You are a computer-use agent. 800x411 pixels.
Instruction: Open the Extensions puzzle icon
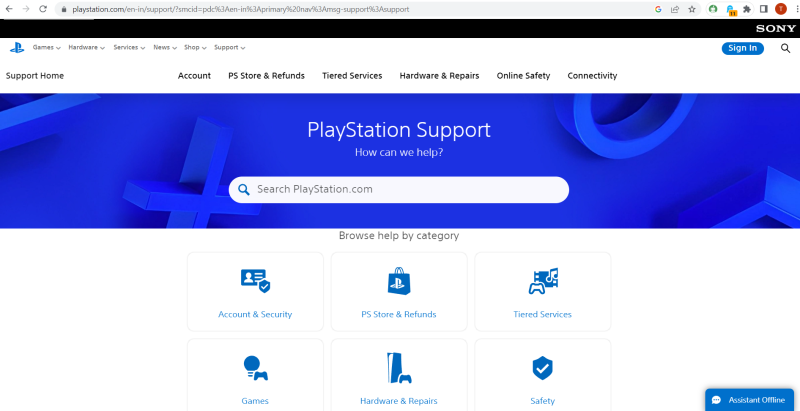pyautogui.click(x=747, y=9)
